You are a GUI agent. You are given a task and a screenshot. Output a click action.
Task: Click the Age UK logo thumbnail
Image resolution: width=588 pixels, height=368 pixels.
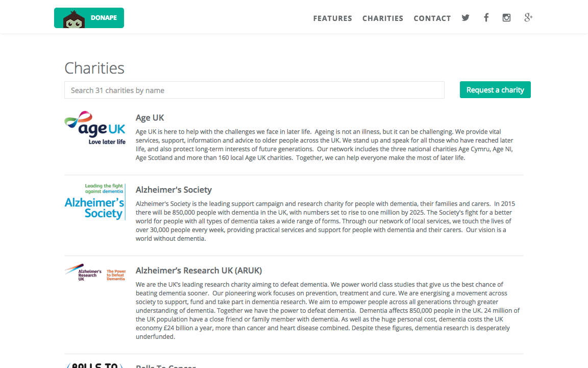coord(95,128)
